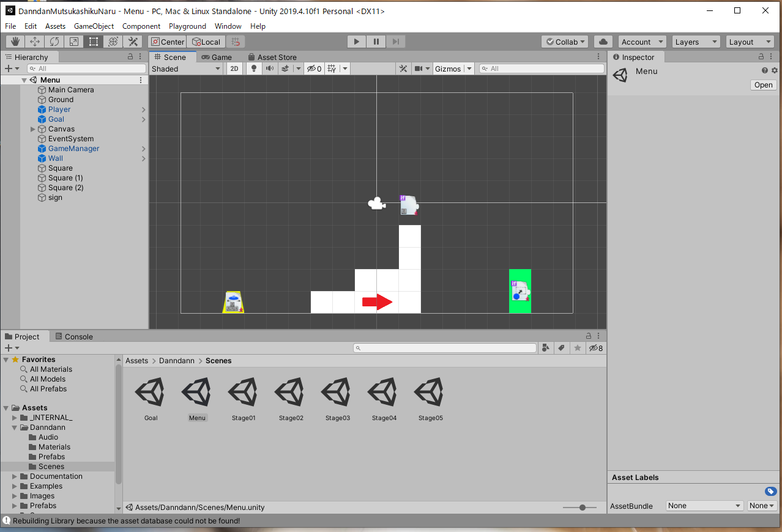The image size is (782, 532).
Task: Click the hierarchy add plus button
Action: coord(9,68)
